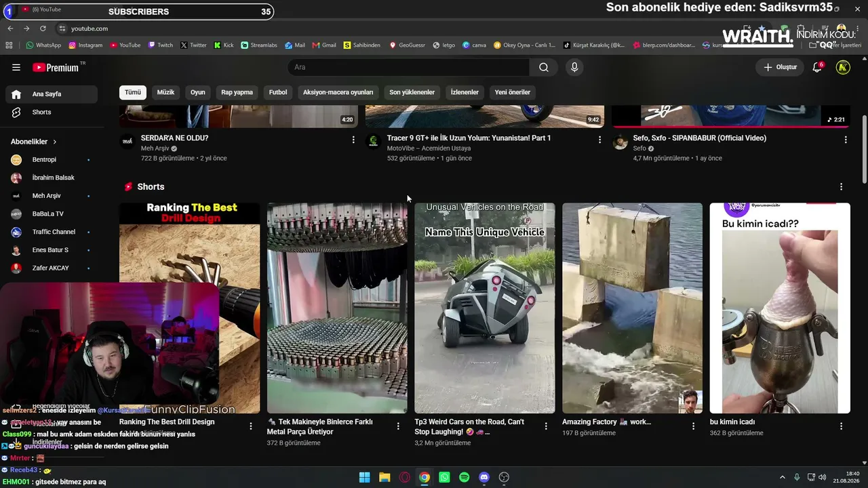Open Bentropi channel from subscriptions
This screenshot has height=488, width=868.
point(52,160)
